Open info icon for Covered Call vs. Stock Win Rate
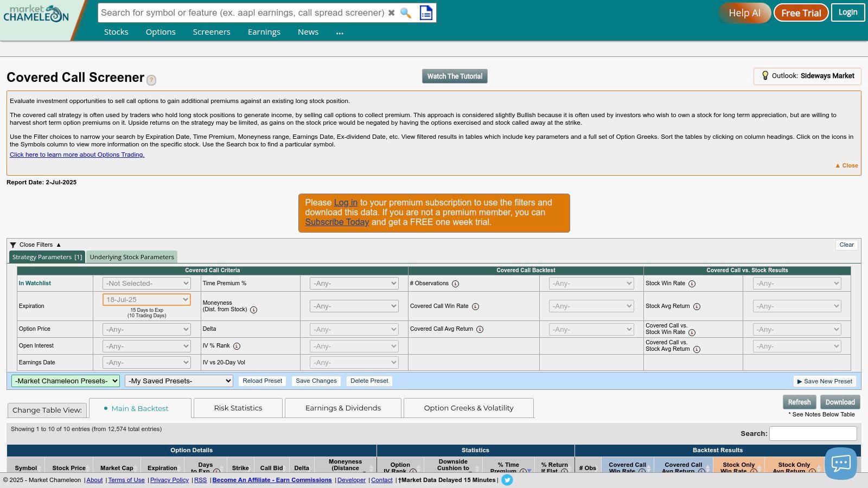Viewport: 868px width, 488px height. (x=692, y=332)
